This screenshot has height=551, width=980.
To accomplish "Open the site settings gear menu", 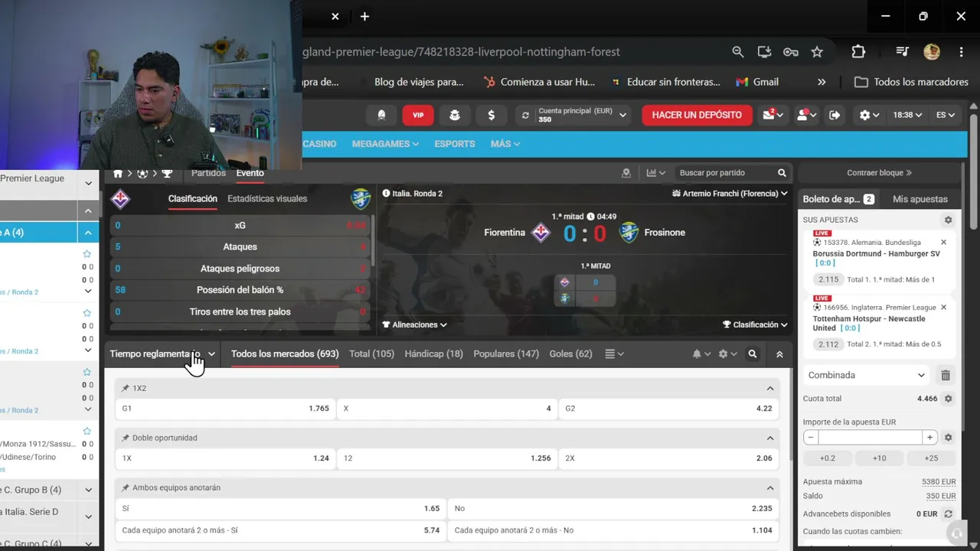I will pyautogui.click(x=869, y=115).
